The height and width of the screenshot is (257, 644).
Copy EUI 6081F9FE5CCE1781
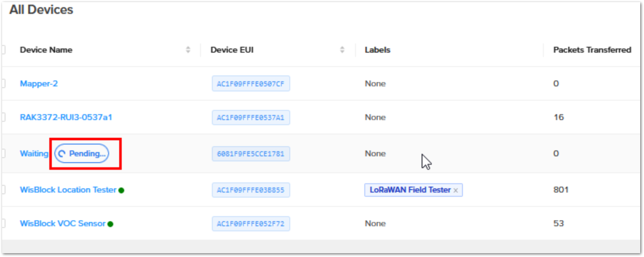(x=251, y=154)
